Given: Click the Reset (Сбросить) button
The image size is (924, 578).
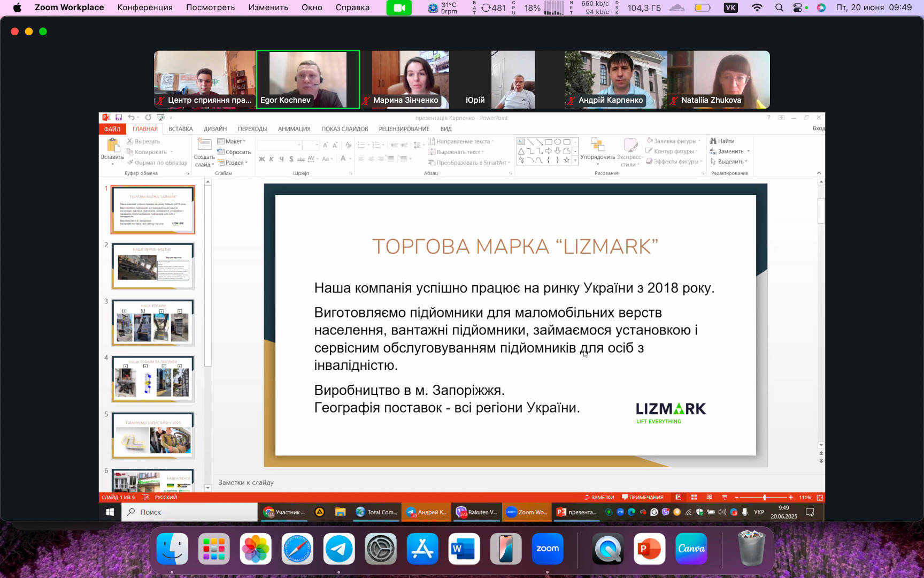Looking at the screenshot, I should (234, 152).
